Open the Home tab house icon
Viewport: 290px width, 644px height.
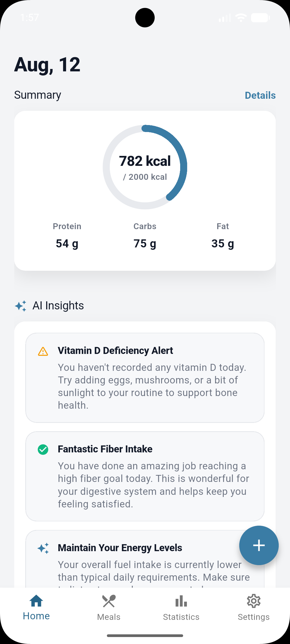click(36, 601)
